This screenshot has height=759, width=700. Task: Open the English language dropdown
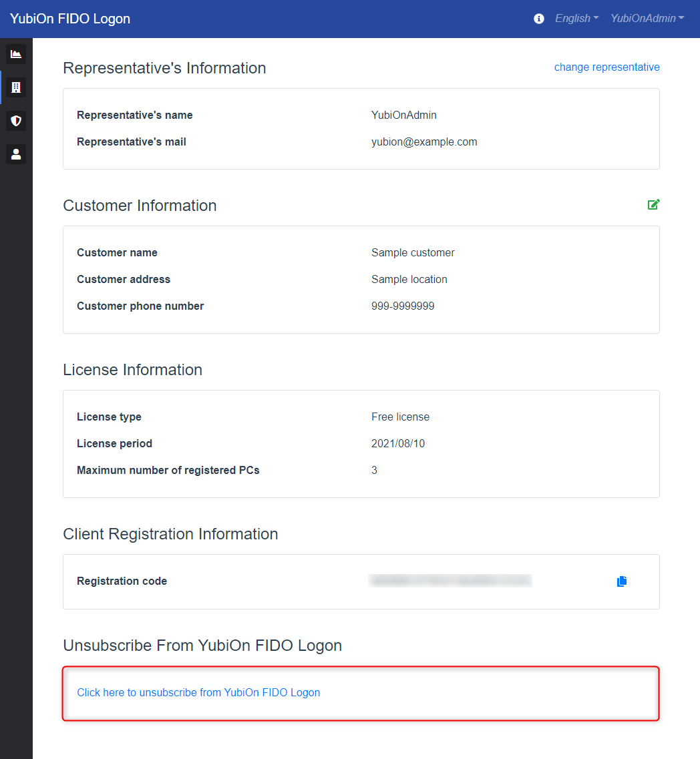576,19
